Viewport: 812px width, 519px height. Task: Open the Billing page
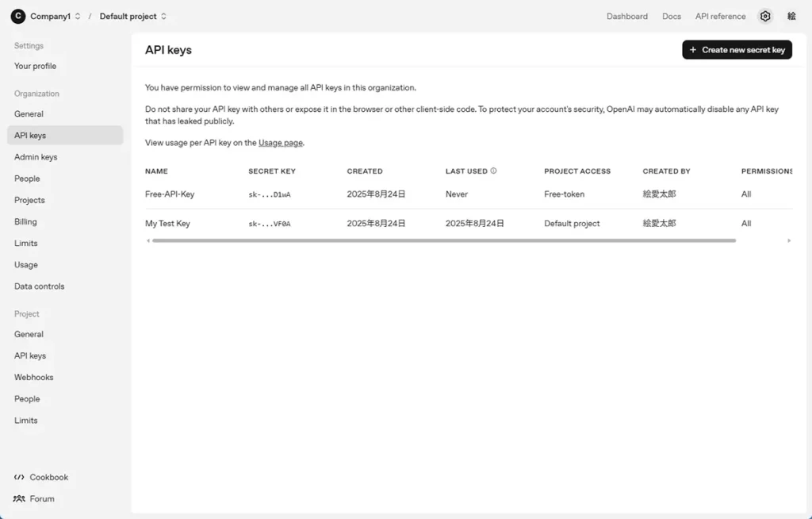click(x=65, y=221)
